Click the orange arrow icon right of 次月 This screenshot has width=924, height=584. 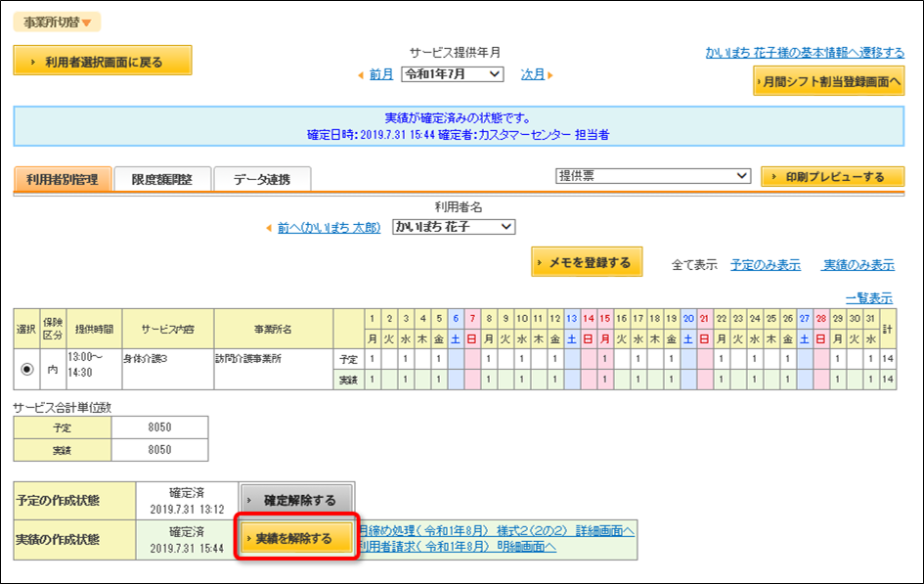tap(550, 75)
